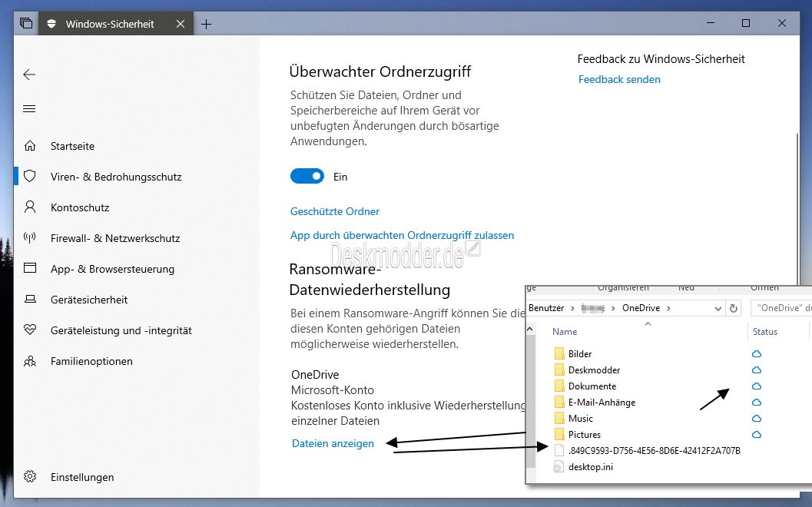Viewport: 812px width, 507px height.
Task: Open Geräteleistung und -integrität section
Action: pyautogui.click(x=121, y=330)
